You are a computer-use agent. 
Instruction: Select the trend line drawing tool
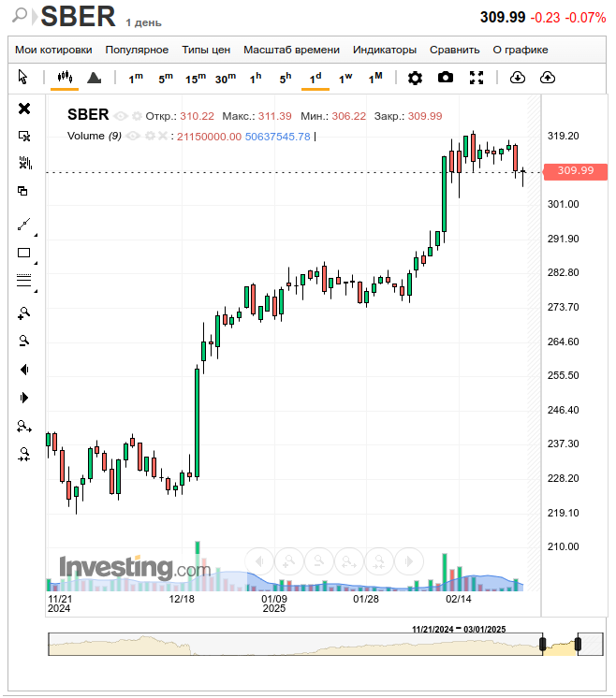pyautogui.click(x=24, y=225)
